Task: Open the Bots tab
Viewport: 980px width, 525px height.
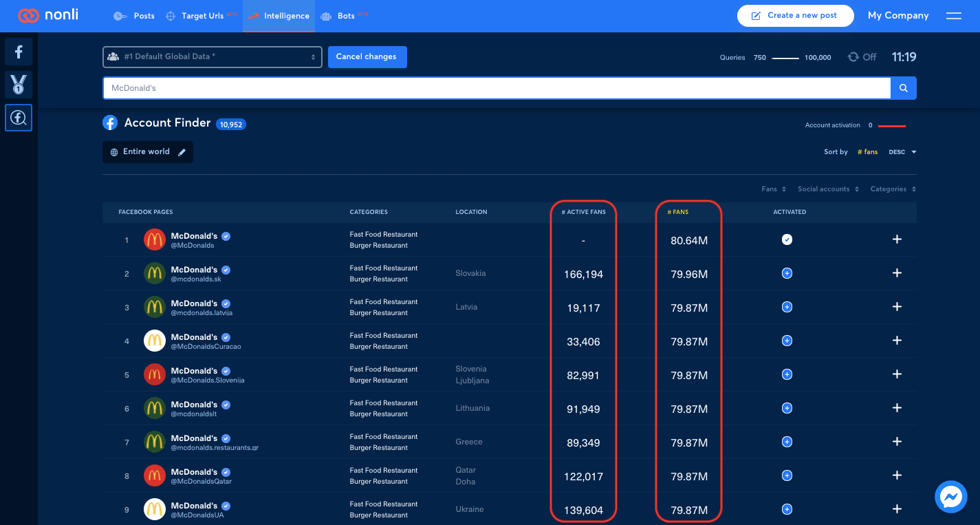Action: point(344,16)
